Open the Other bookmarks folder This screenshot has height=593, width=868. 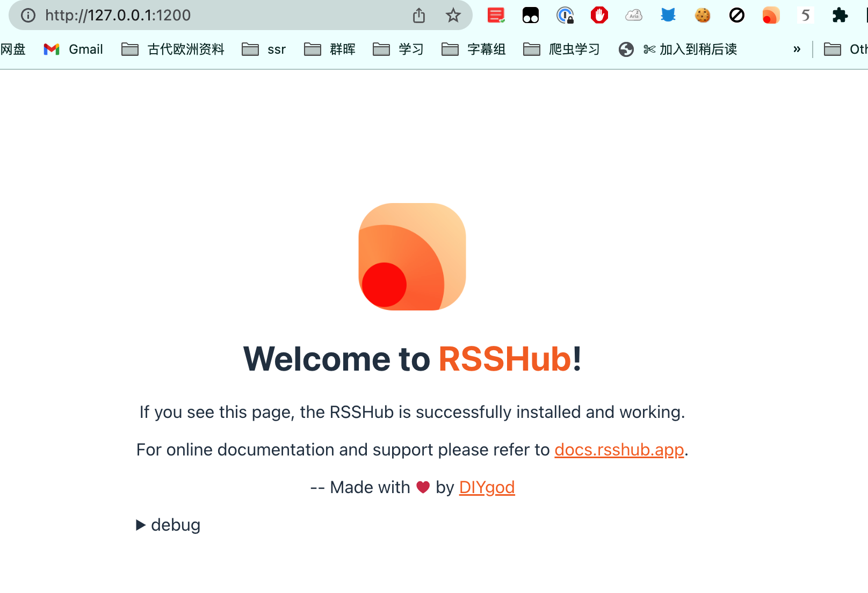tap(845, 49)
